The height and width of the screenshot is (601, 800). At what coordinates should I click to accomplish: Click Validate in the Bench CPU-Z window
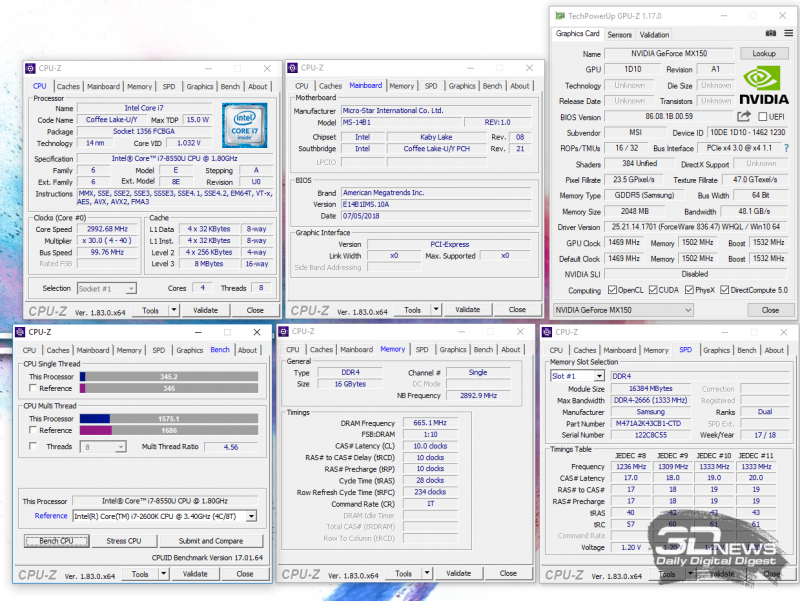[195, 574]
